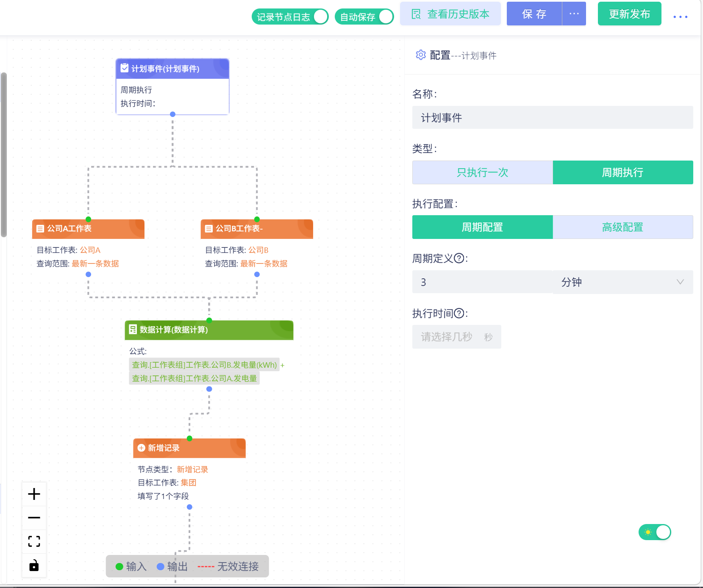703x588 pixels.
Task: Open the ... menu at top right corner
Action: click(681, 17)
